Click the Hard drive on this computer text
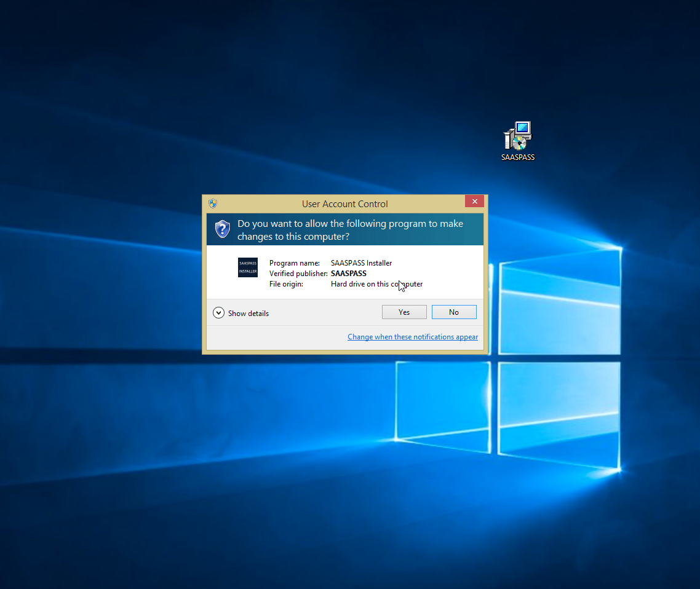 (x=376, y=284)
